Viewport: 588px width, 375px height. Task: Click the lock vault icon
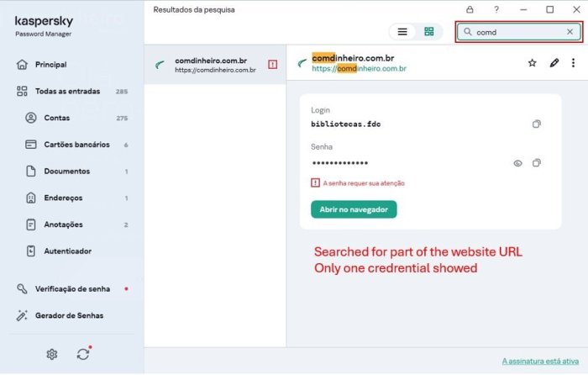[470, 10]
